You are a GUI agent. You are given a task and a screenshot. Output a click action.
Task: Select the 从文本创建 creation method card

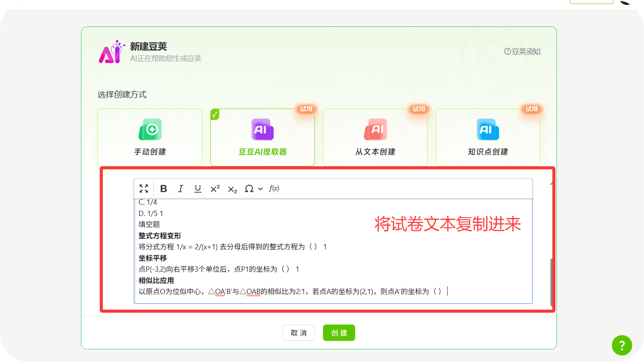coord(375,137)
